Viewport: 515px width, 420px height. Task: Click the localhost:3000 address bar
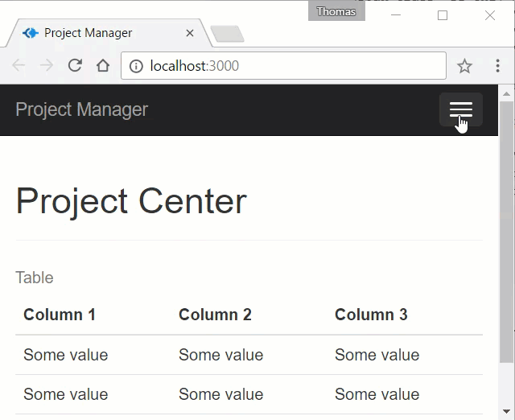point(290,66)
